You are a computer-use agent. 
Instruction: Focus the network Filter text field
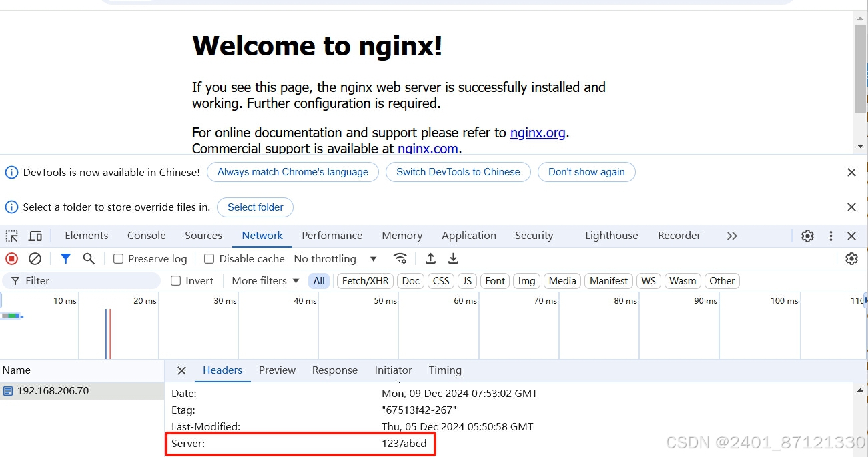coord(81,281)
